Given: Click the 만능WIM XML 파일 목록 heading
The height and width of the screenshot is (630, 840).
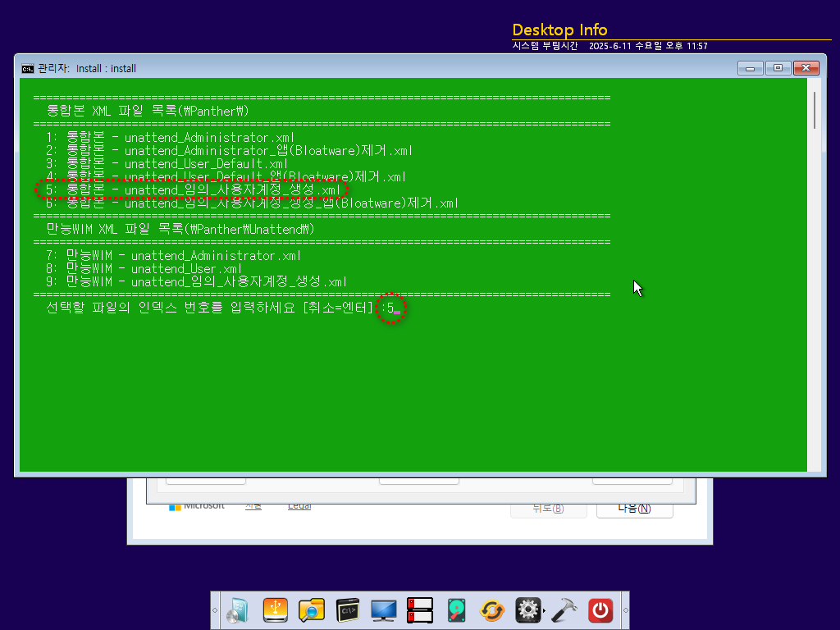Looking at the screenshot, I should click(180, 230).
